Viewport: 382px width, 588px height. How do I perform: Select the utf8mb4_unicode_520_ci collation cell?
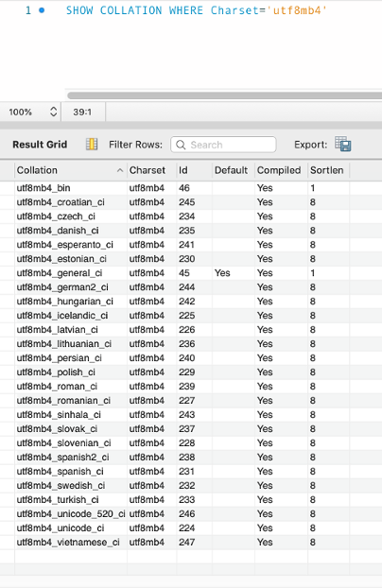71,513
